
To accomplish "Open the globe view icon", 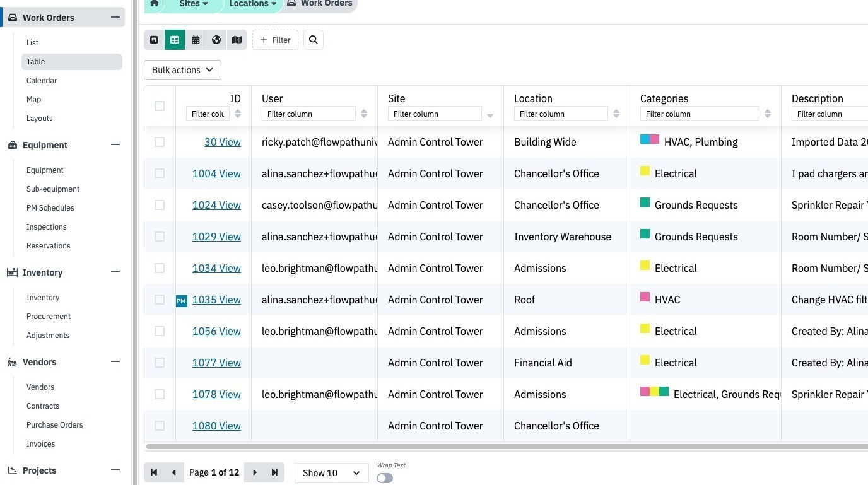I will tap(216, 40).
